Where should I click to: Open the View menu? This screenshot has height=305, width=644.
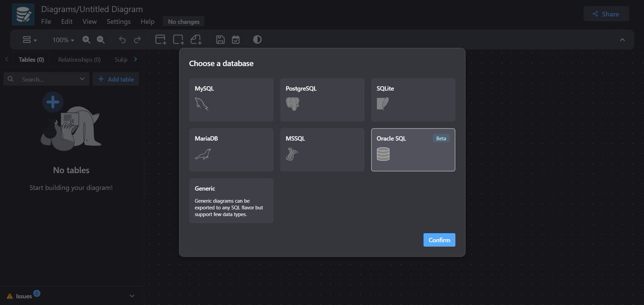[90, 21]
